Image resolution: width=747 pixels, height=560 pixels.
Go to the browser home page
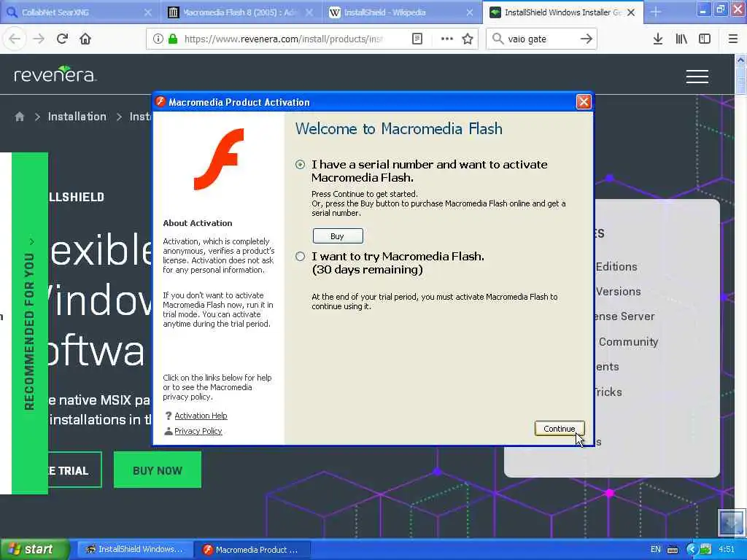tap(85, 39)
